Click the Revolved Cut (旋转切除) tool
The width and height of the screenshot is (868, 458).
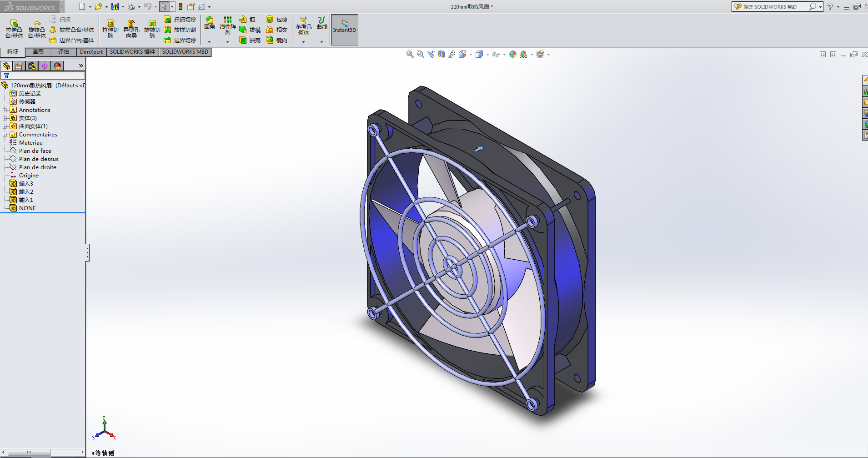[x=152, y=29]
